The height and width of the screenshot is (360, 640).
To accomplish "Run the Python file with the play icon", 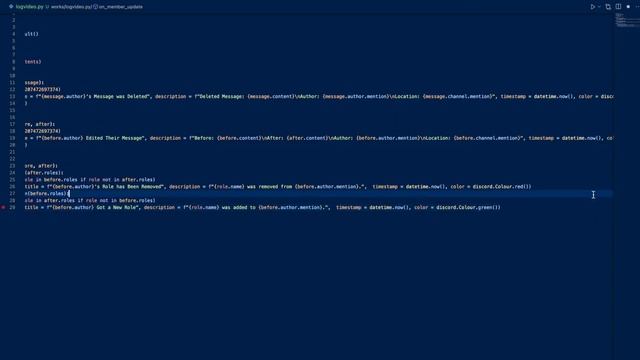I will click(x=592, y=7).
